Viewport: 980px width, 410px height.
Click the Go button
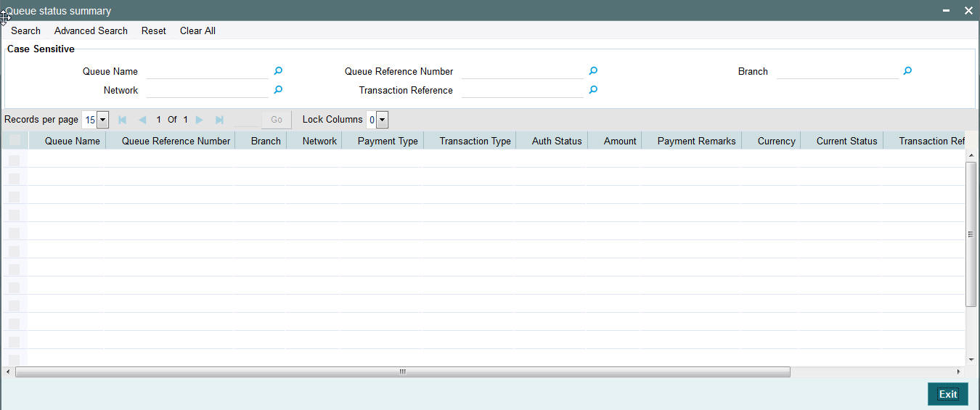(277, 120)
